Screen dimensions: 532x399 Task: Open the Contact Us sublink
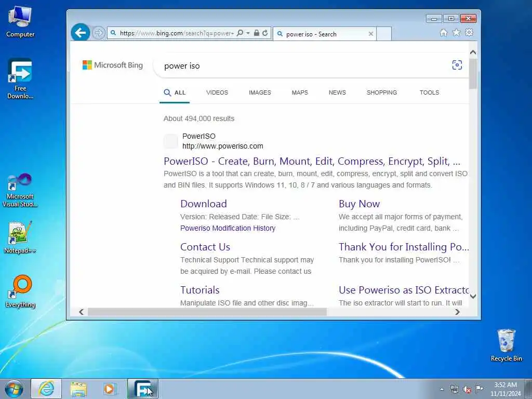pos(205,247)
